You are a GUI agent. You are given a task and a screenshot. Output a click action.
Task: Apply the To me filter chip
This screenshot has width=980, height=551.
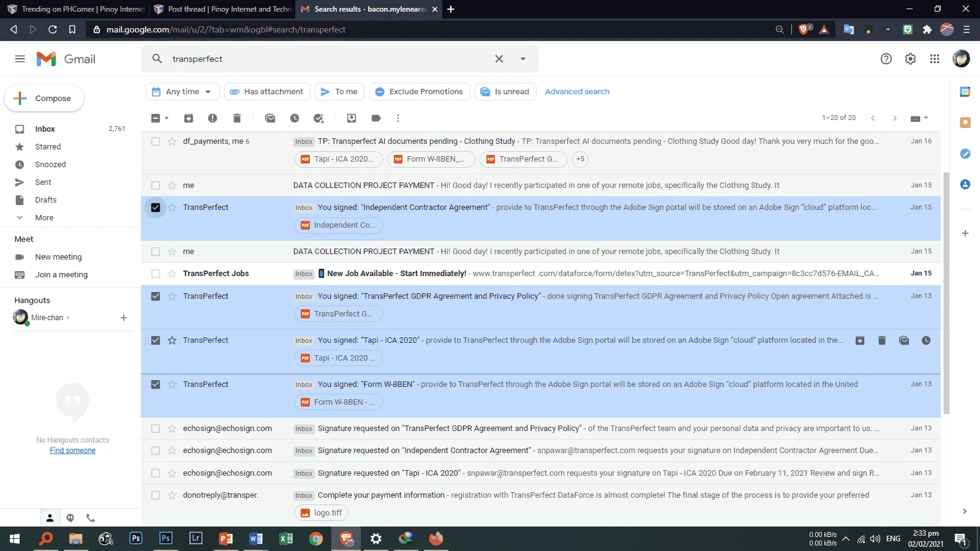(x=339, y=92)
